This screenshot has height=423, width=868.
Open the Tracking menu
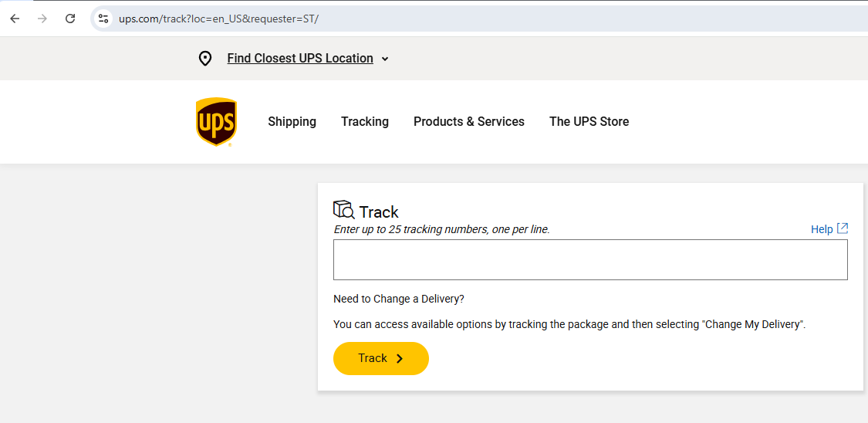(x=365, y=121)
